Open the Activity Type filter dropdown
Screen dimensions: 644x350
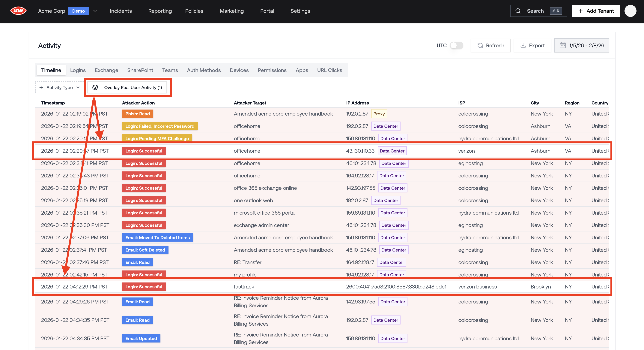[x=59, y=87]
